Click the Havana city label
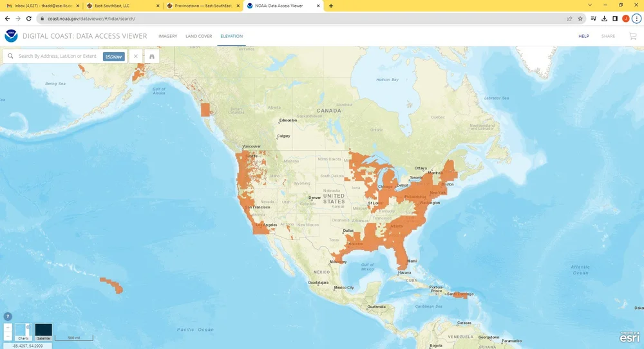 point(404,272)
